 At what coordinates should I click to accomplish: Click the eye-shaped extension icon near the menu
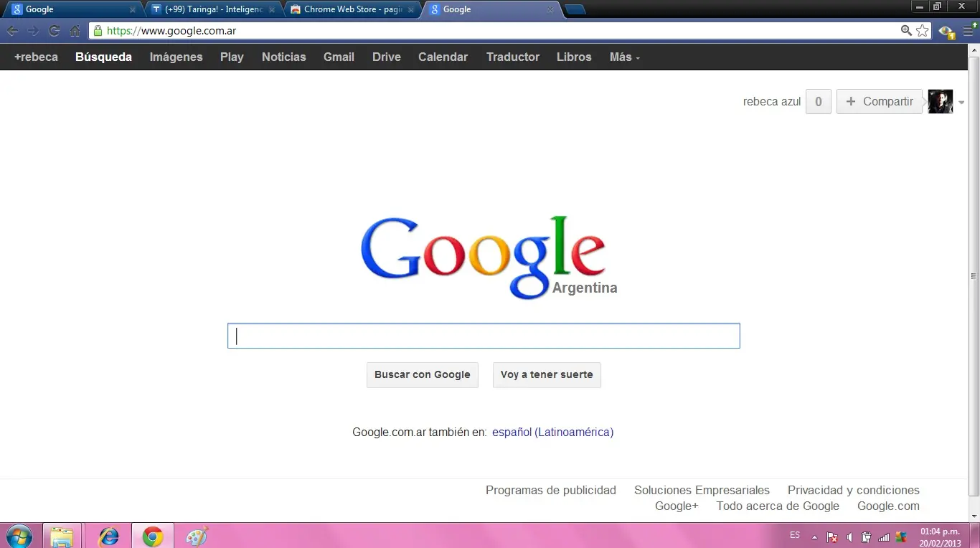[x=946, y=33]
